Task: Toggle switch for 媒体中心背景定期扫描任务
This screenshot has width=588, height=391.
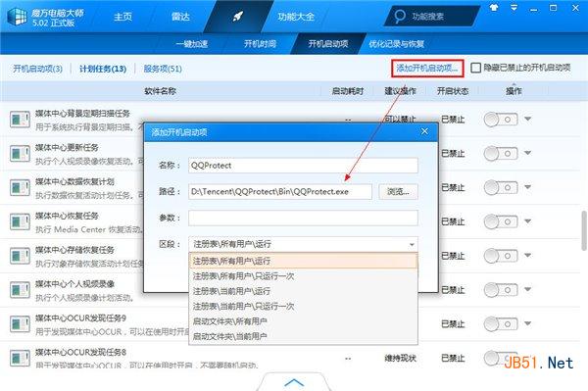Action: (501, 120)
